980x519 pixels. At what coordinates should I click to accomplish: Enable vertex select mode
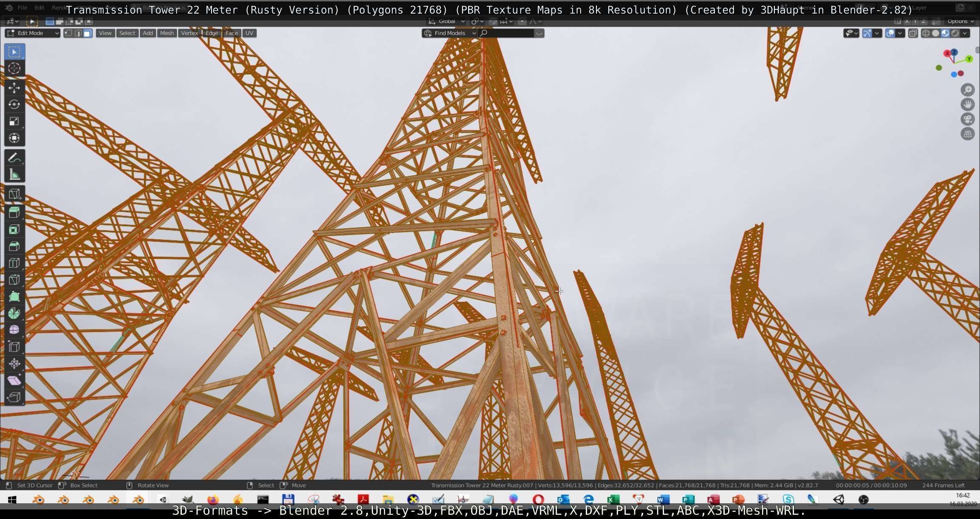click(x=68, y=33)
